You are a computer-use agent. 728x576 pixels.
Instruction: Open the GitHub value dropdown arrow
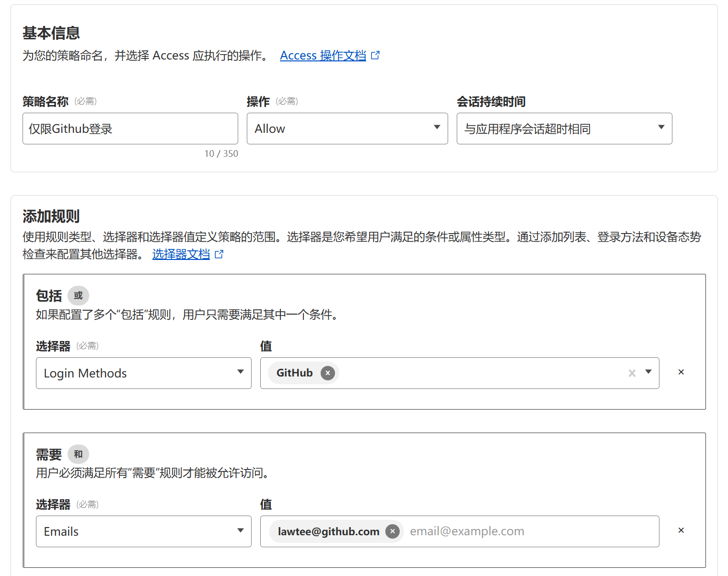(648, 372)
